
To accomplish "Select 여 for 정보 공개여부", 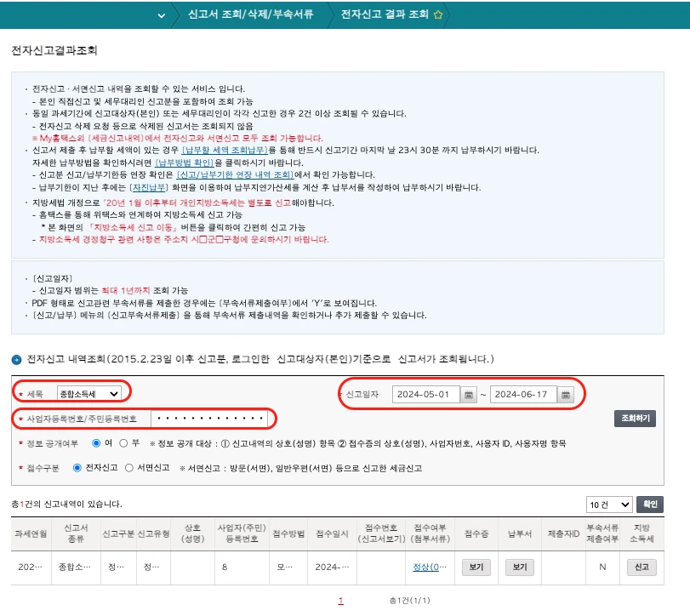I will pyautogui.click(x=96, y=443).
